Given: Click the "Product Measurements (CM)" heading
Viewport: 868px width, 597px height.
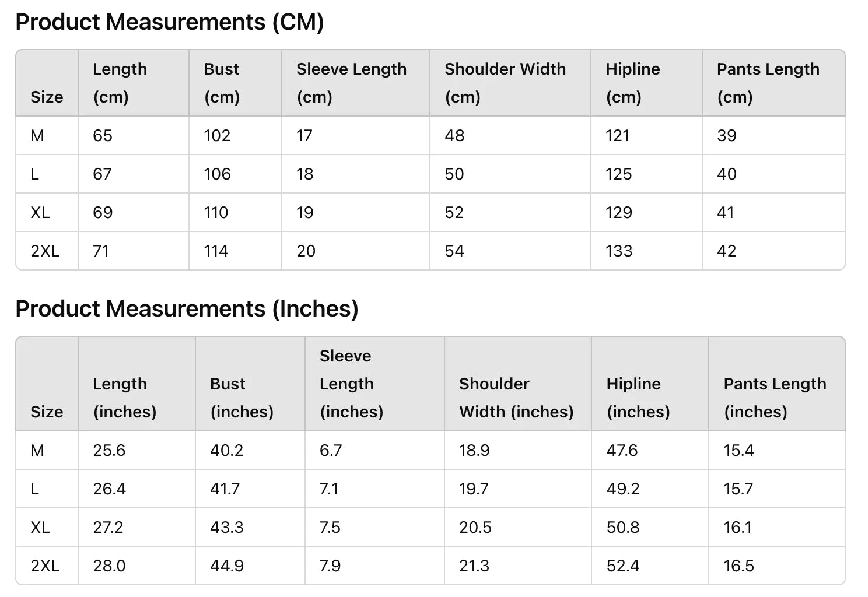Looking at the screenshot, I should [x=169, y=22].
